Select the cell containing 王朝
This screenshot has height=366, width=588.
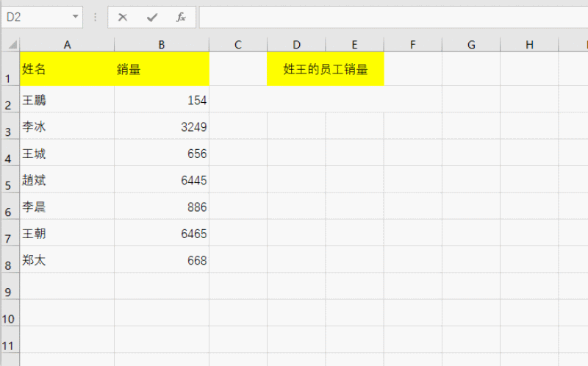click(67, 233)
